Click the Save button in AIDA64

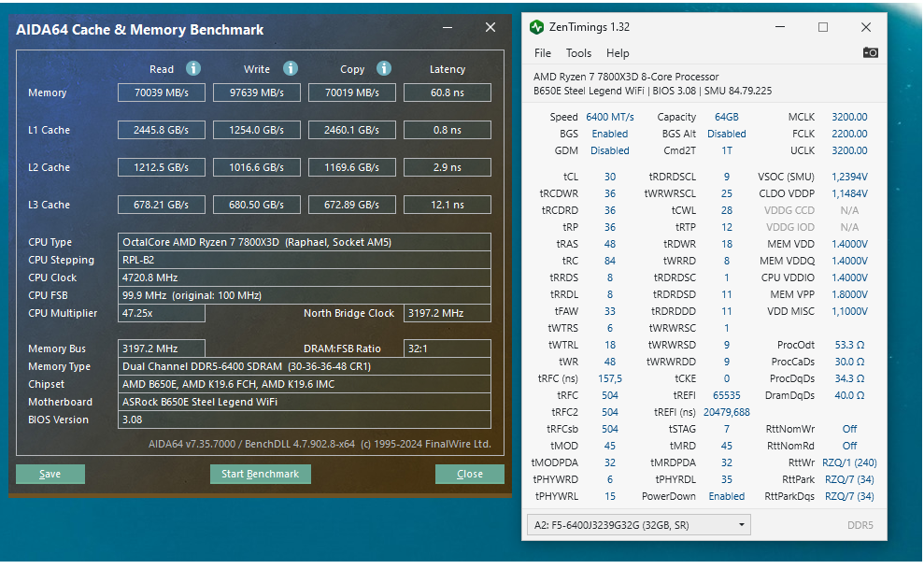pos(50,475)
